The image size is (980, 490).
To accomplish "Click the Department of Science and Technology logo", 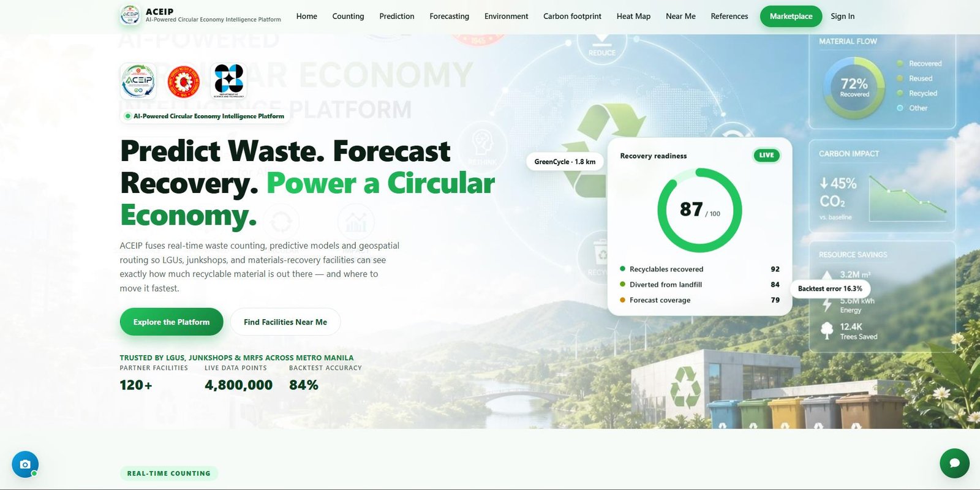I will coord(228,81).
